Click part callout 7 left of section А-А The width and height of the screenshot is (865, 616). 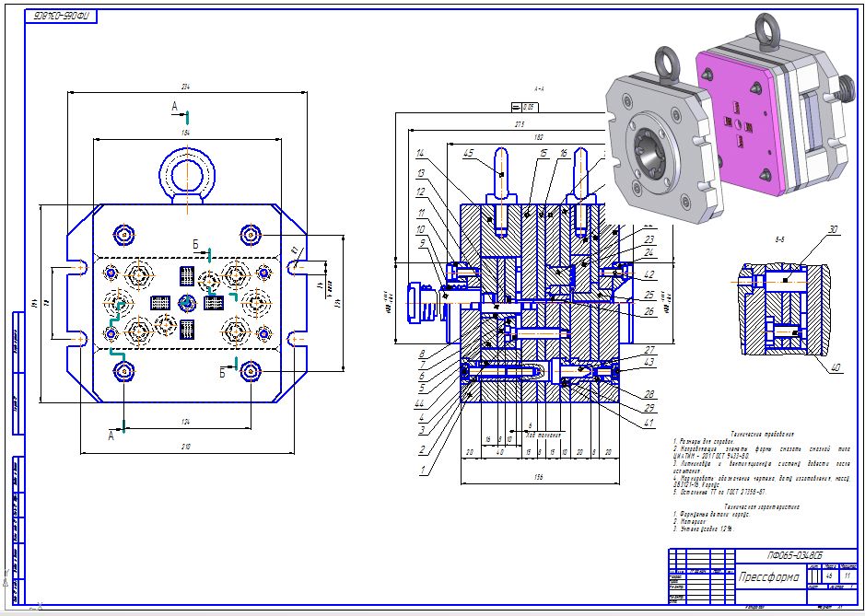[x=422, y=365]
